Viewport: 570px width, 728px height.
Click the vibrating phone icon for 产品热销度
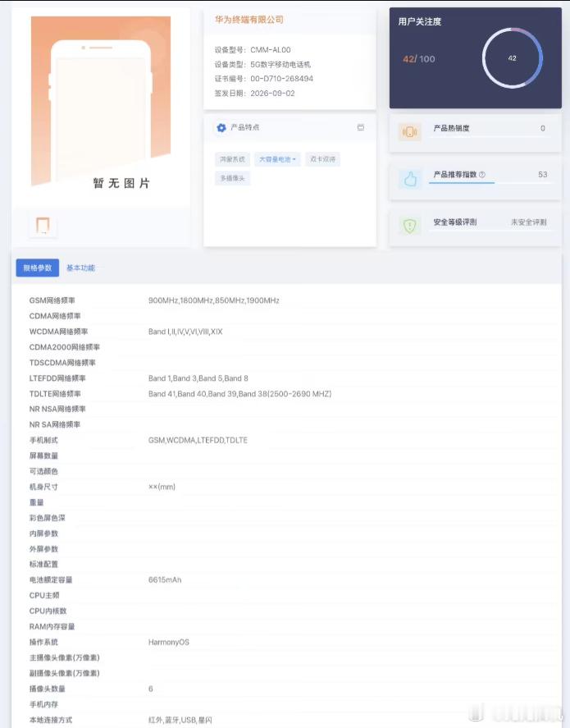(x=409, y=132)
